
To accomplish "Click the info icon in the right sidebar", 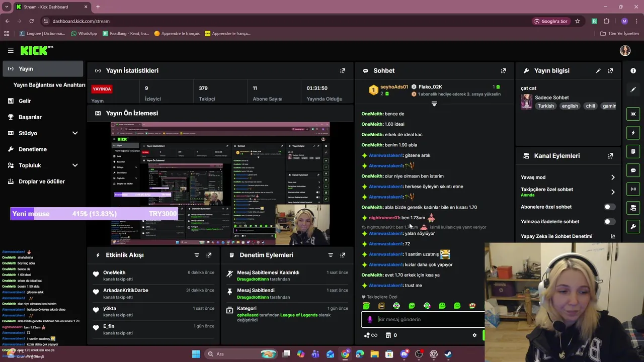I will pos(633,71).
